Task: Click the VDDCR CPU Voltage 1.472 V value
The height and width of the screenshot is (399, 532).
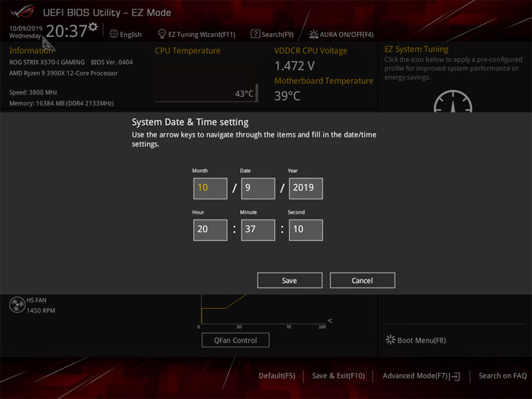Action: (x=295, y=66)
